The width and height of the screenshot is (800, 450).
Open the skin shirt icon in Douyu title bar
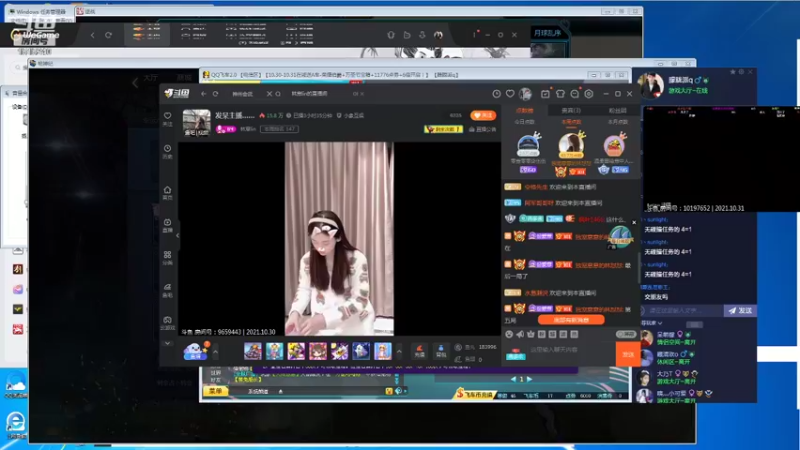click(560, 94)
